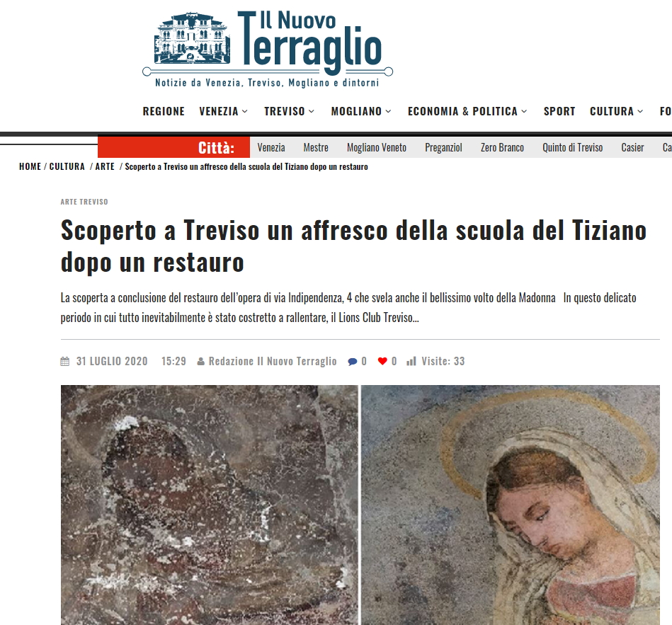Click the Il Nuovo Terraglio logo

coord(268,48)
